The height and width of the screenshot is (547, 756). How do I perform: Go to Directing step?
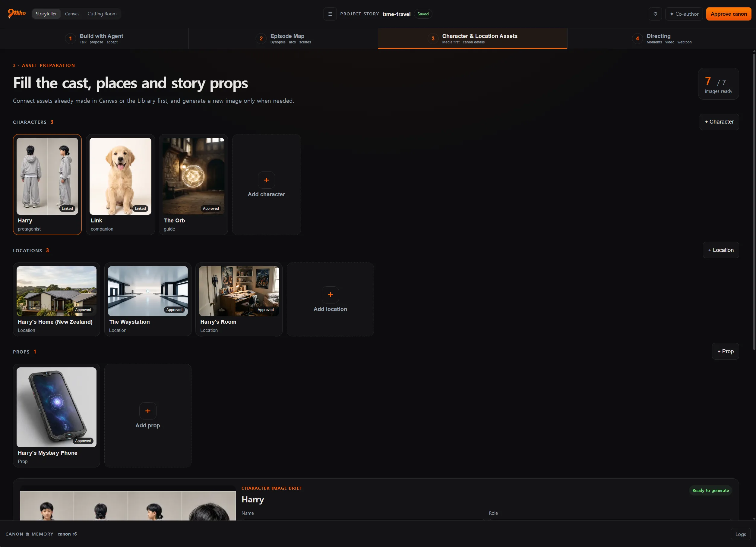(661, 39)
